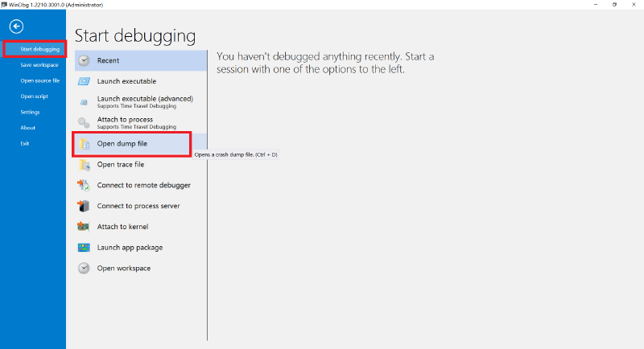Select Connect to process server text
This screenshot has height=349, width=644.
click(138, 206)
